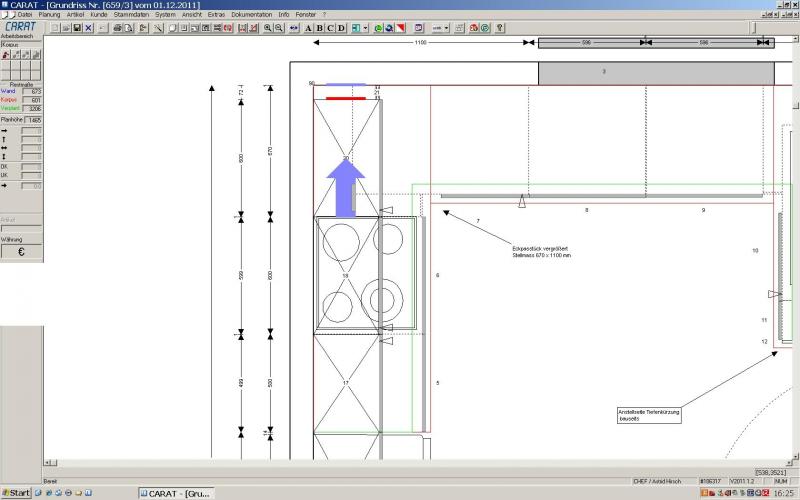Click the blue X delete icon

[88, 28]
